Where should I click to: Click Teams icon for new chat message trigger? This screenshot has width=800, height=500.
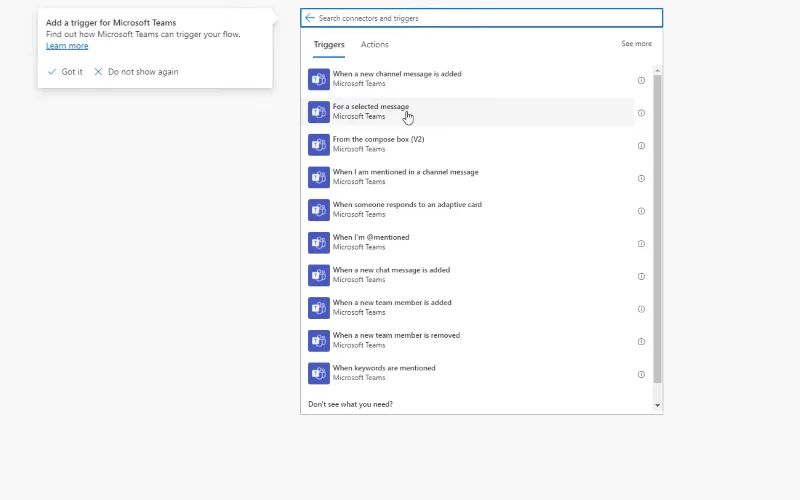(x=319, y=275)
